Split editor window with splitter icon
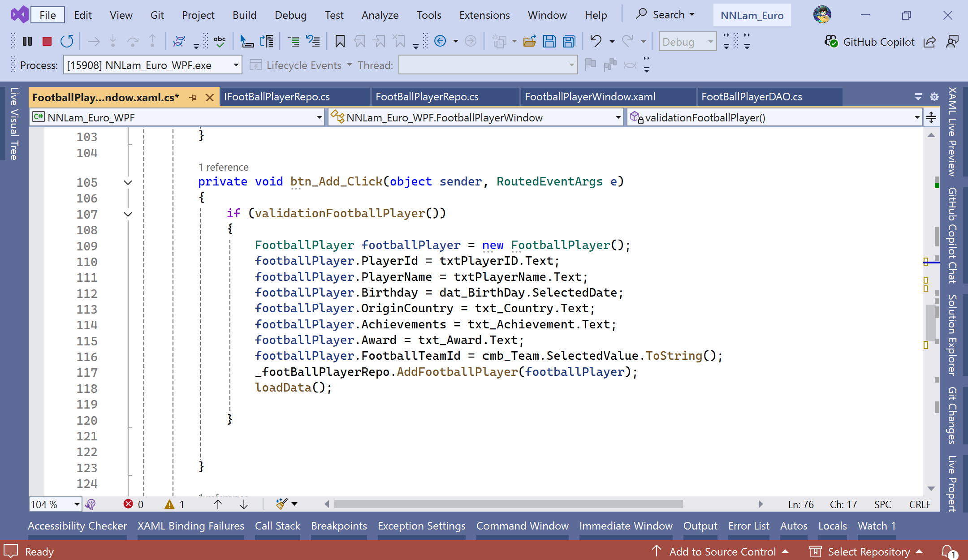 (931, 117)
